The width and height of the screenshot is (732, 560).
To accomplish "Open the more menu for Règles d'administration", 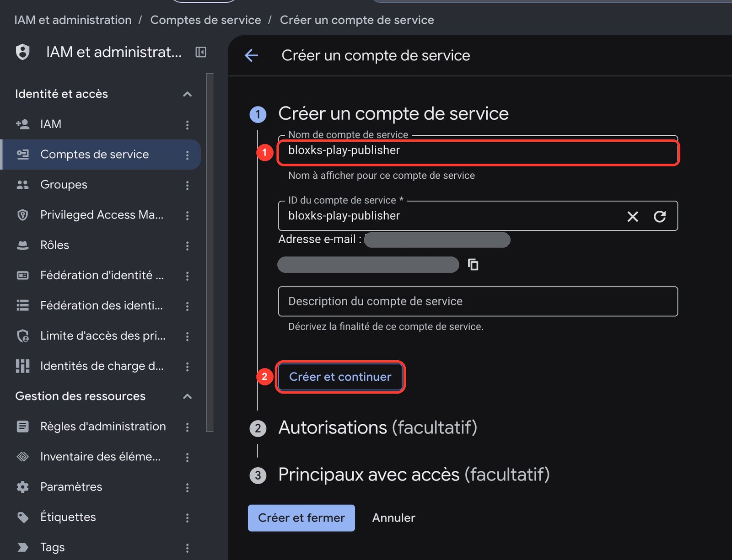I will pos(187,427).
